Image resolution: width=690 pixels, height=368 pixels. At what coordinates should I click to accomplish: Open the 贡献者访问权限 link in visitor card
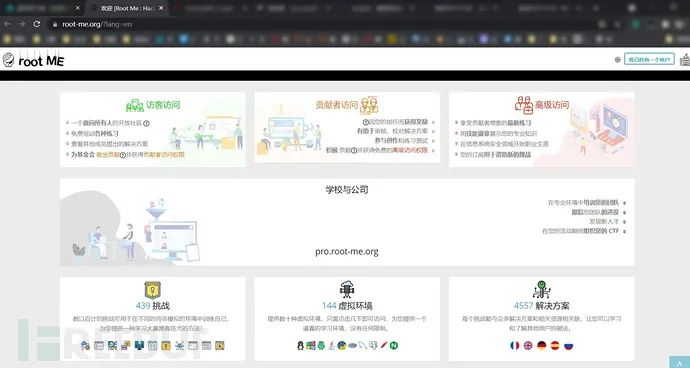[164, 155]
